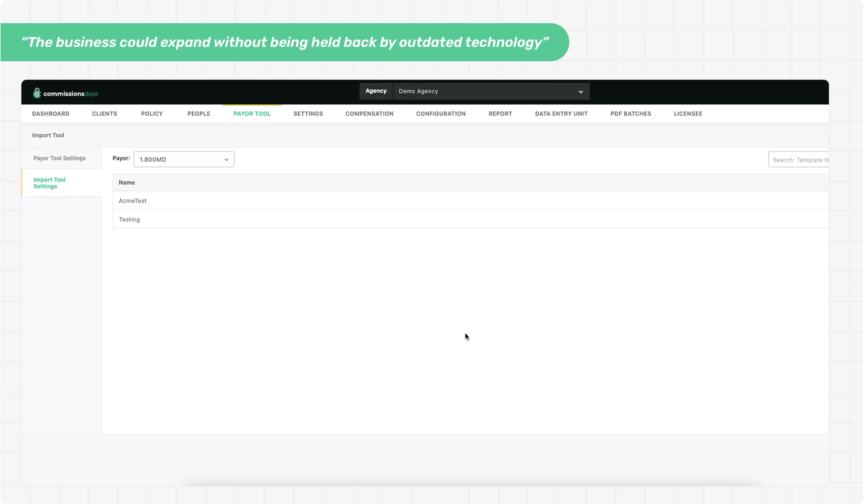Open the AcmeTest template row
The height and width of the screenshot is (504, 863).
132,201
